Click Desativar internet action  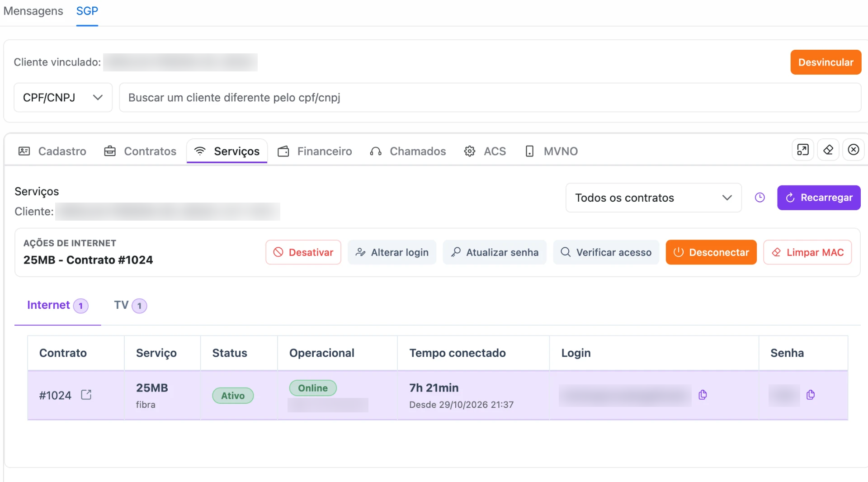tap(303, 252)
